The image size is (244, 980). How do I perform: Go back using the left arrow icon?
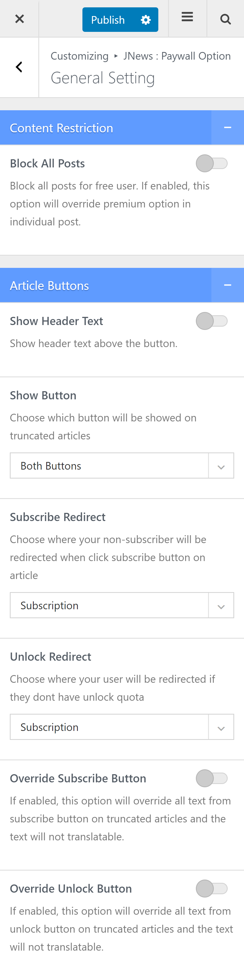pyautogui.click(x=19, y=67)
